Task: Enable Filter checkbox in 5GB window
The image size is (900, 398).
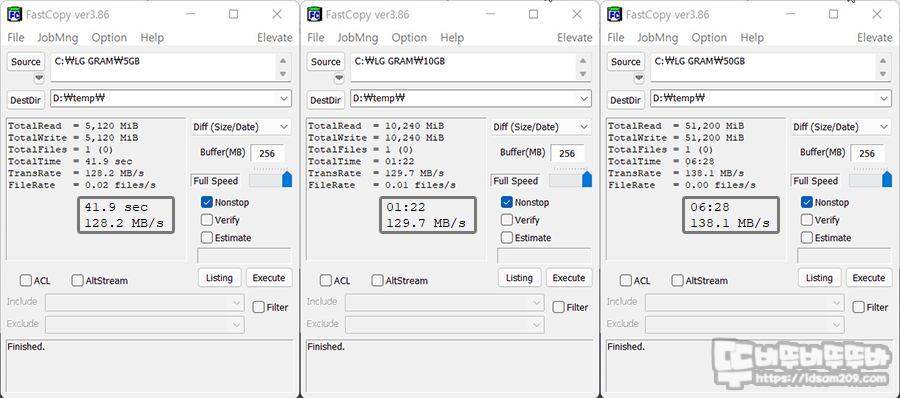Action: [259, 307]
